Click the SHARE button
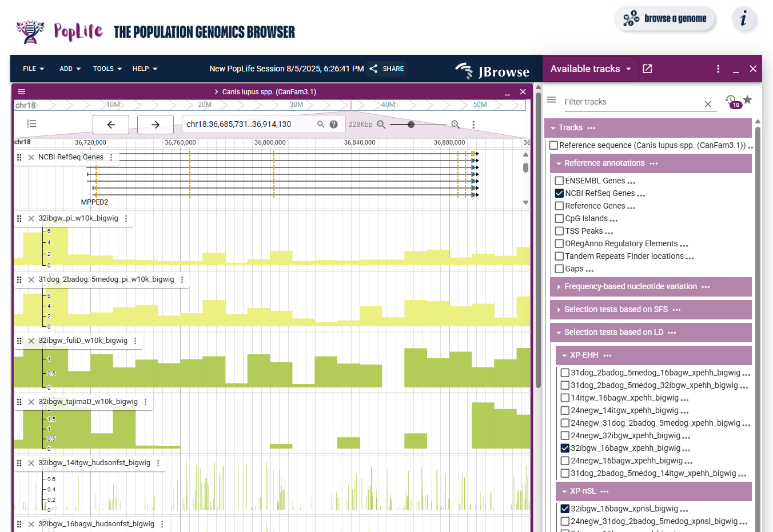773x532 pixels. coord(387,69)
